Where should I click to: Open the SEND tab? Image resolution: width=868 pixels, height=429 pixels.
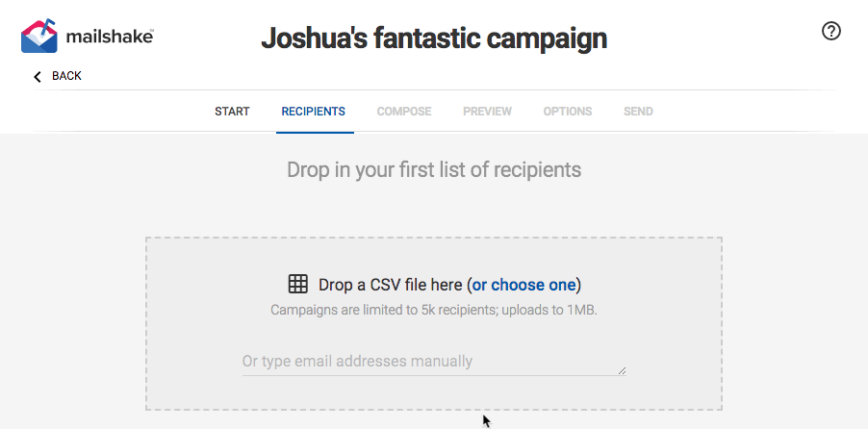[x=638, y=112]
